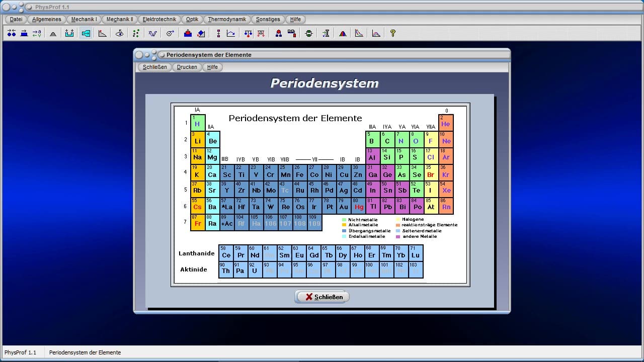Click the red frame scale toolbar icon
Viewport: 644px width, 362px height.
(x=261, y=33)
